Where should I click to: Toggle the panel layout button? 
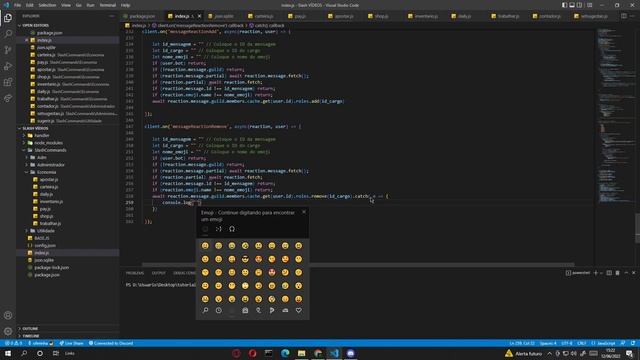(572, 5)
